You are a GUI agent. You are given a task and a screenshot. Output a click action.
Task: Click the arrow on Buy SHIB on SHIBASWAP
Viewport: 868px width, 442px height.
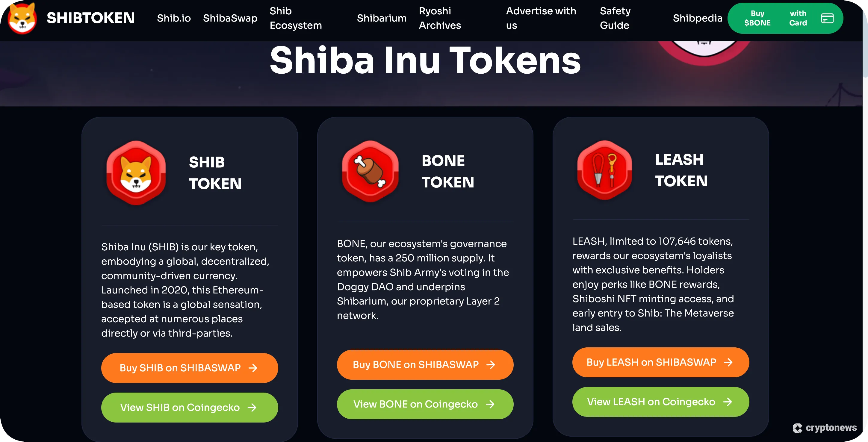pos(253,368)
